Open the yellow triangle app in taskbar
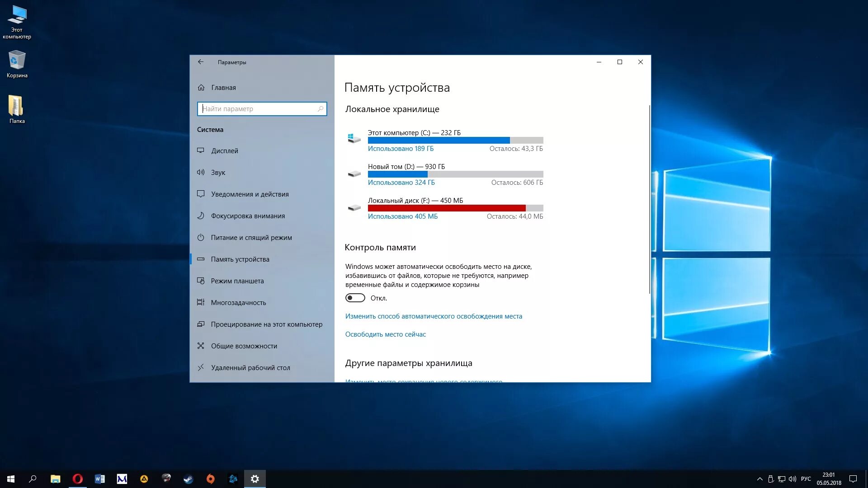This screenshot has width=868, height=488. point(144,479)
